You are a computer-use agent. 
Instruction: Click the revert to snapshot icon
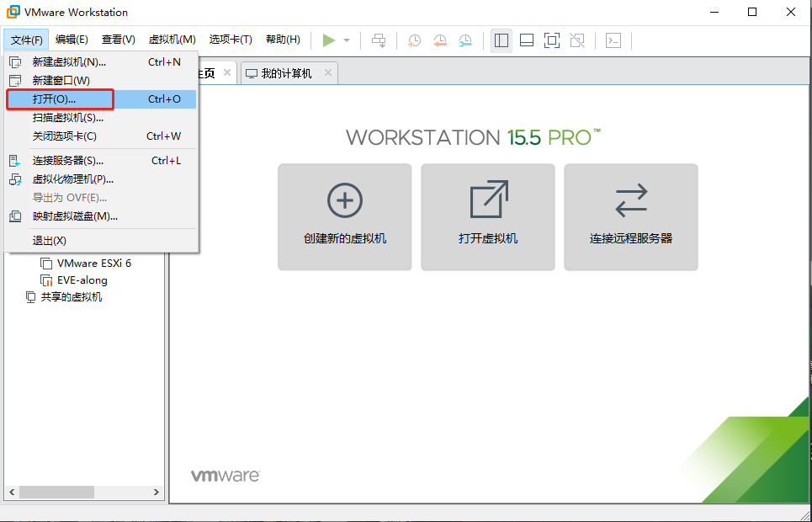(x=440, y=40)
